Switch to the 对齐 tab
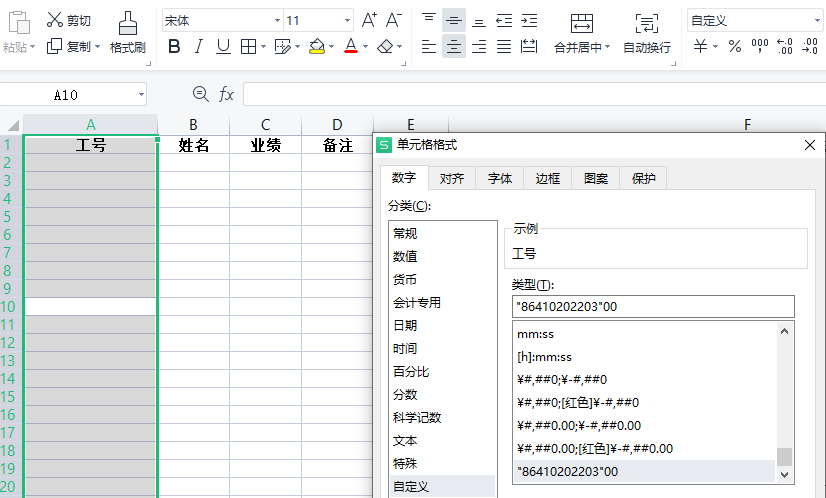 [452, 179]
